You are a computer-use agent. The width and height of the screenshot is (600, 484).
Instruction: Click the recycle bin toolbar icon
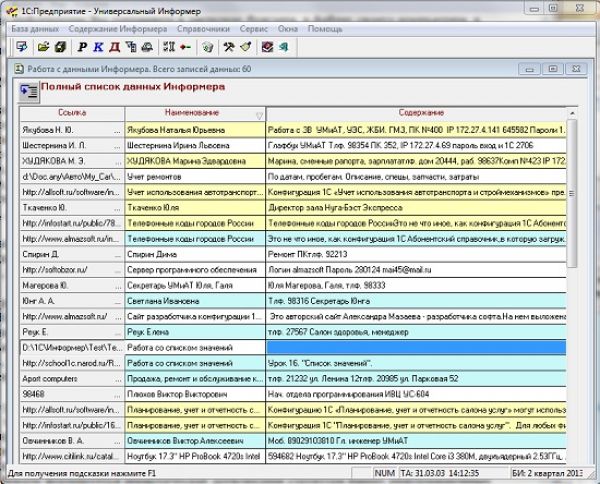[x=208, y=47]
